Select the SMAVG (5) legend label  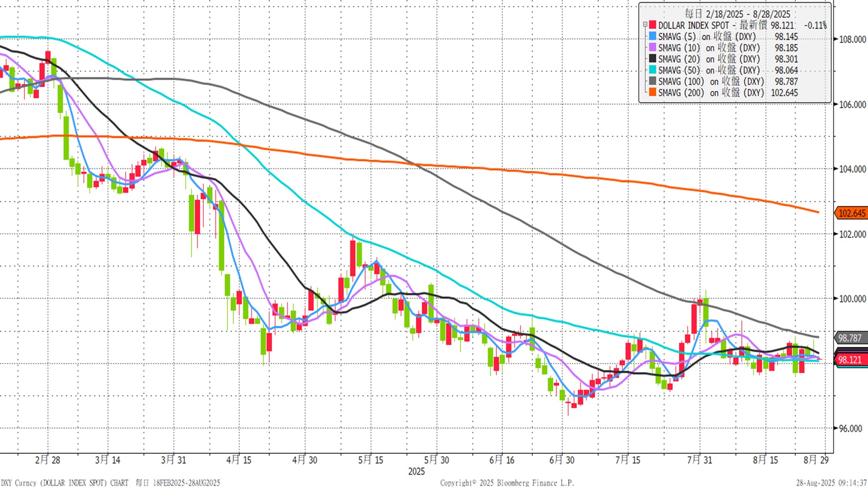click(x=707, y=36)
